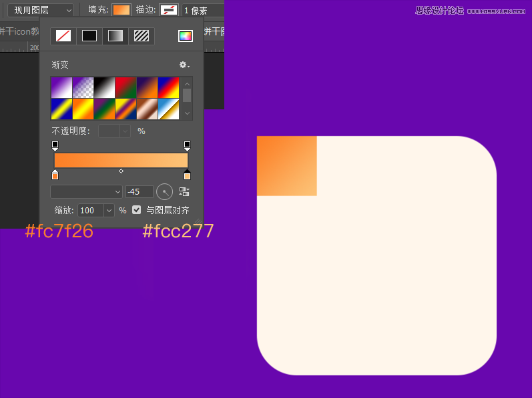532x398 pixels.
Task: Select the left opacity stop above gradient
Action: coord(55,145)
